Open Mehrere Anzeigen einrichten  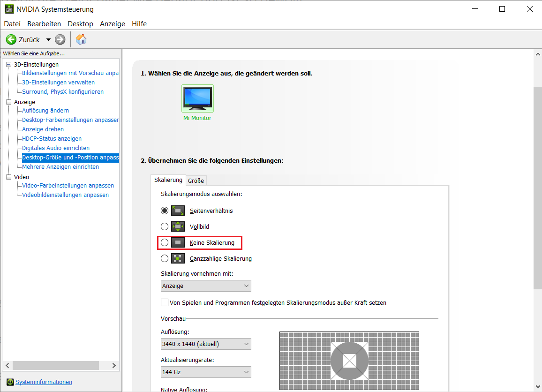tap(60, 166)
